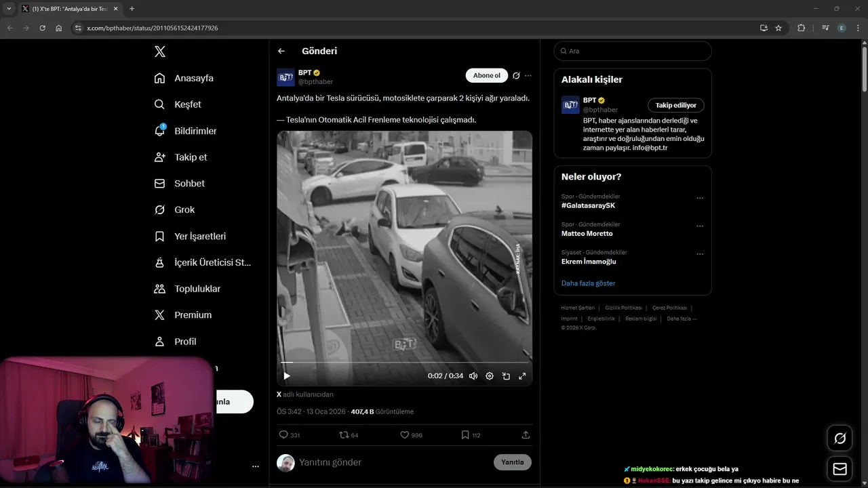Image resolution: width=868 pixels, height=488 pixels.
Task: Open account menu three dots in sidebar
Action: coord(256,466)
